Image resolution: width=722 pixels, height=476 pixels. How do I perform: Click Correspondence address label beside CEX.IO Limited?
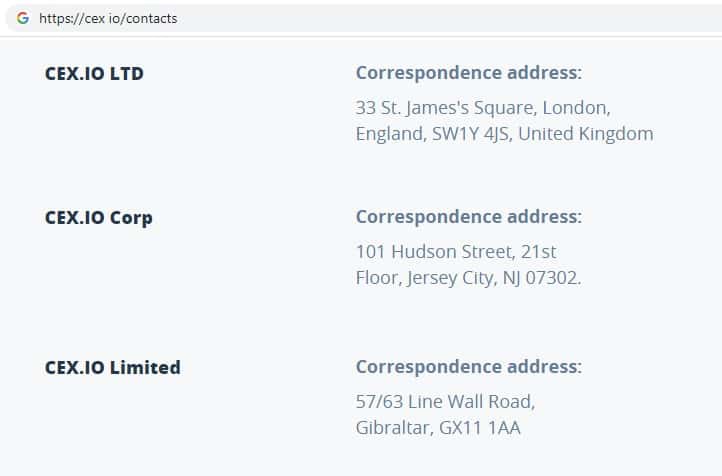(x=468, y=367)
